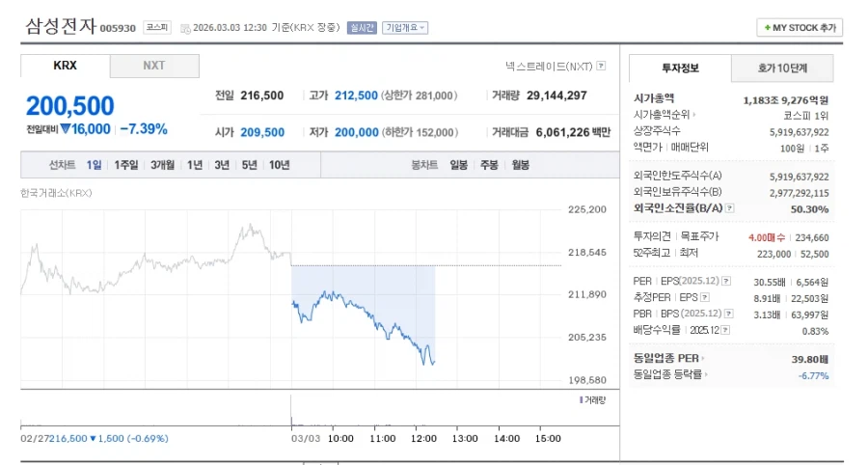Select the 10년 line chart period
The image size is (868, 465).
click(x=280, y=165)
